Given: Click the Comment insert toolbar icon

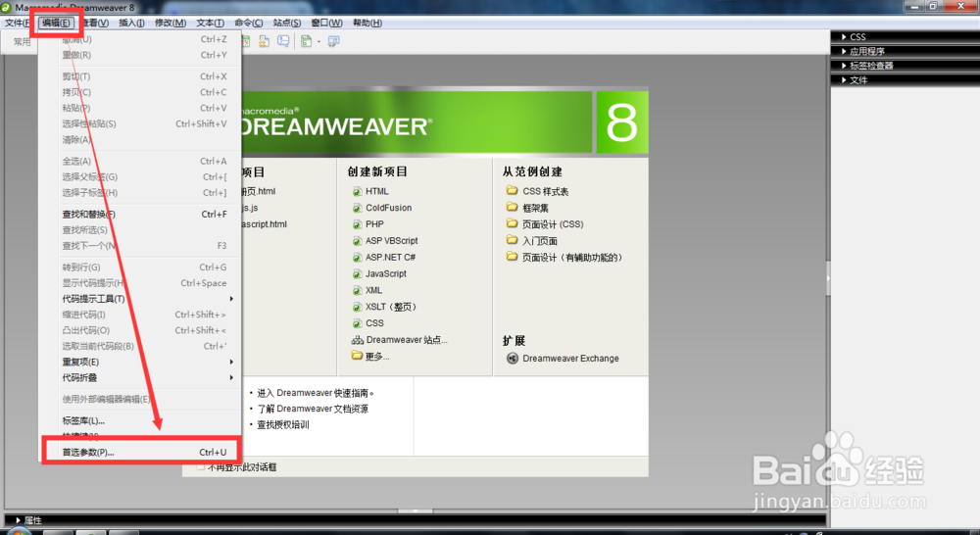Looking at the screenshot, I should point(283,41).
